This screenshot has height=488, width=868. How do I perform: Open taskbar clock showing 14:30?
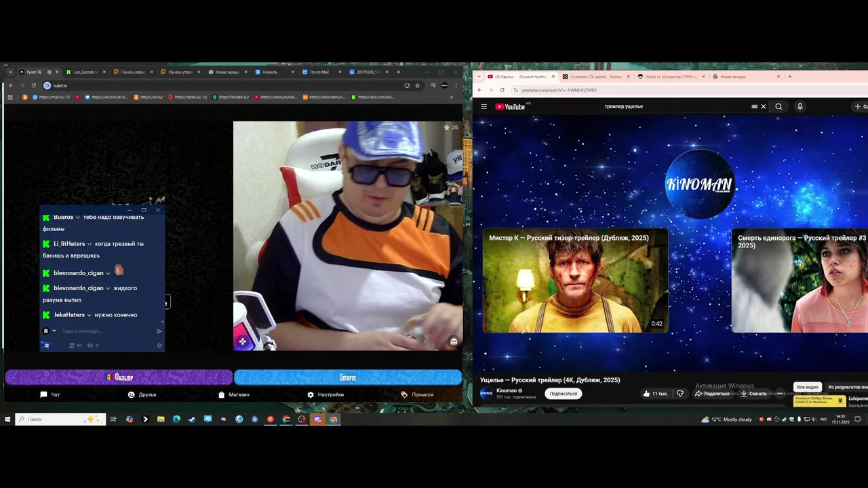(840, 420)
